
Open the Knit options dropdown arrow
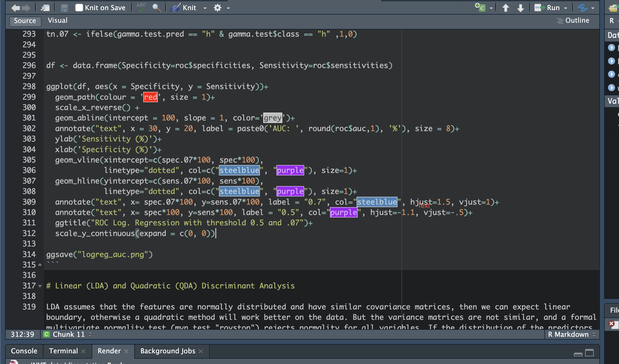point(205,8)
